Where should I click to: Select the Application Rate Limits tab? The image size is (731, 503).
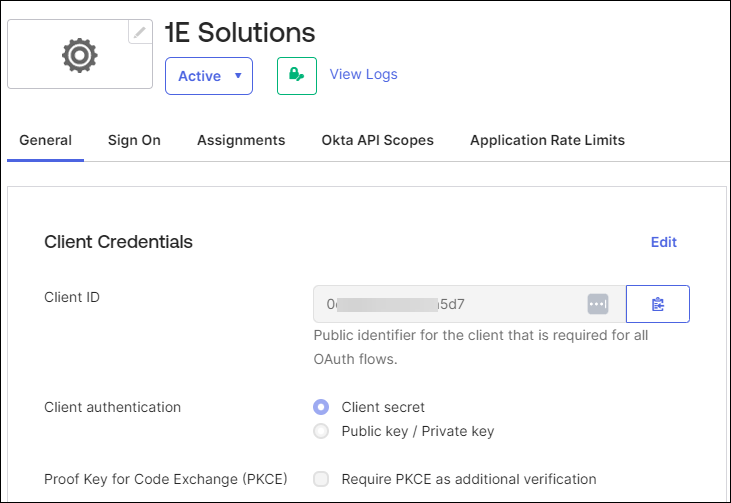point(547,140)
